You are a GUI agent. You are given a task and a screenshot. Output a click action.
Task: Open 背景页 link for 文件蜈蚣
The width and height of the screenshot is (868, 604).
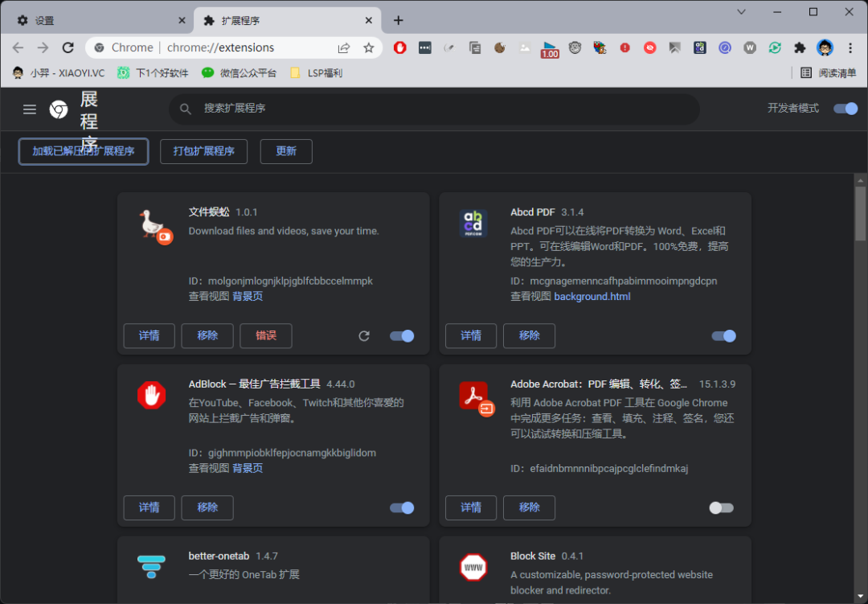[x=248, y=297]
